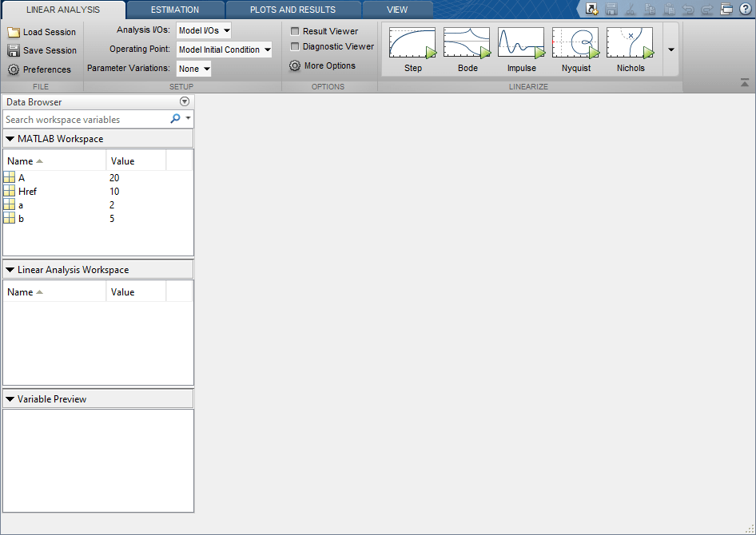756x535 pixels.
Task: Select the value 5 for variable b
Action: click(x=112, y=218)
